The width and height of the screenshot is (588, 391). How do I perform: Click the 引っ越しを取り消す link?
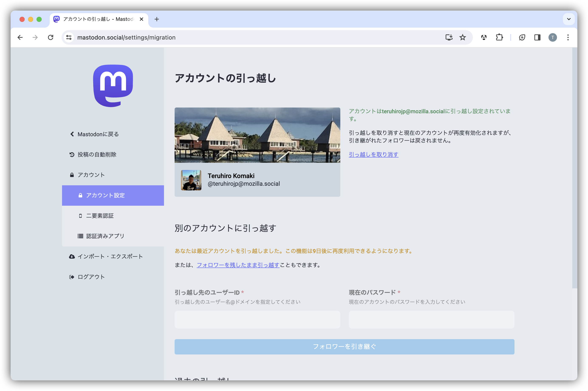pyautogui.click(x=373, y=154)
